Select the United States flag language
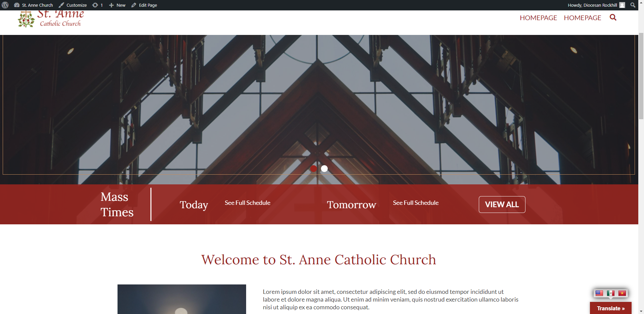Screen dimensions: 644x314 coord(599,293)
